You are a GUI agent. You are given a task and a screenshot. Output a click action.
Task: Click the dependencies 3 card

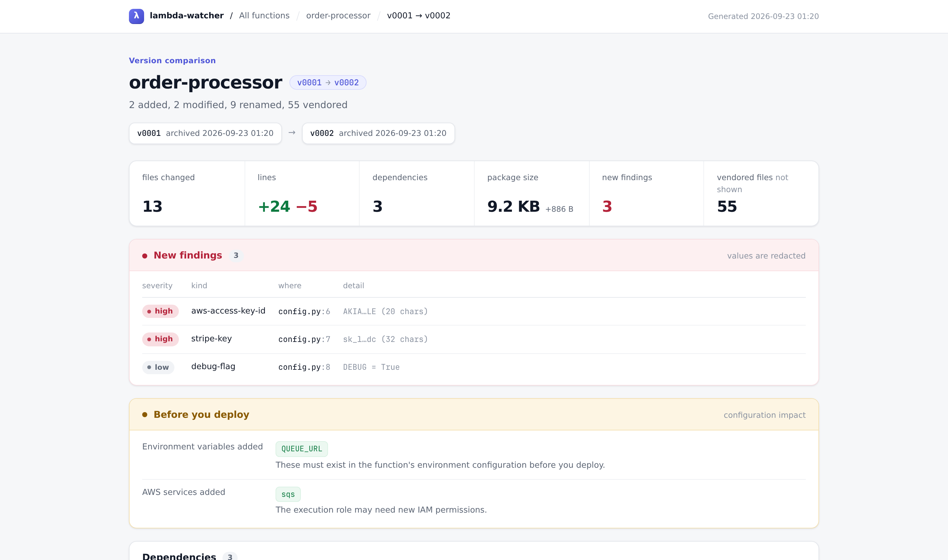point(417,194)
